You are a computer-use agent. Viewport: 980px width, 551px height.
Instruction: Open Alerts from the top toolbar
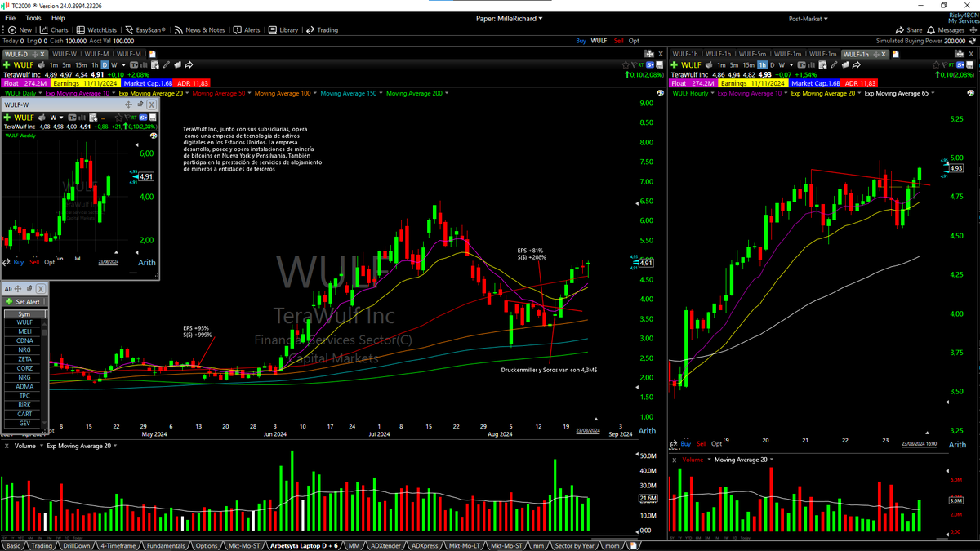(247, 29)
